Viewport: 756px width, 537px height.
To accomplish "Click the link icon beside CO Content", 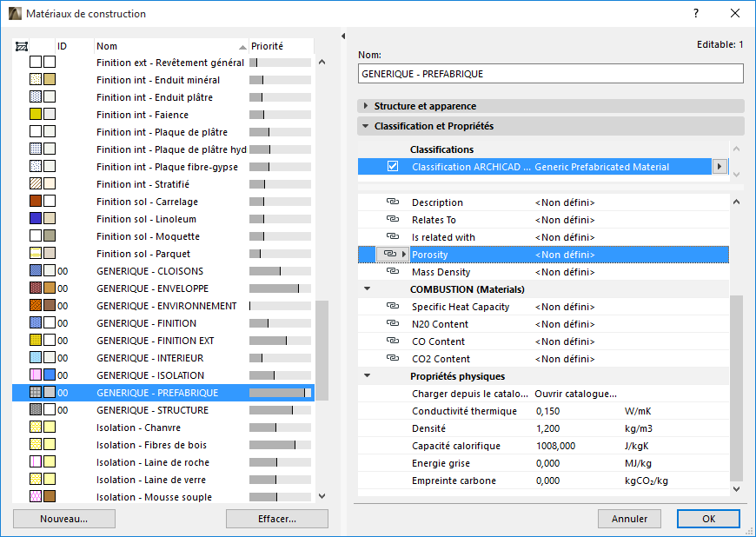I will pyautogui.click(x=393, y=341).
